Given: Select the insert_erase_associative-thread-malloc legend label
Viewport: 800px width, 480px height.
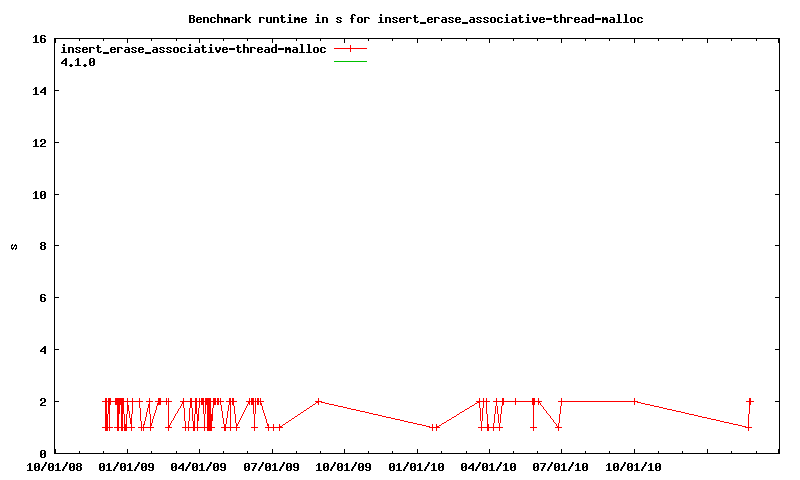Looking at the screenshot, I should (x=194, y=49).
